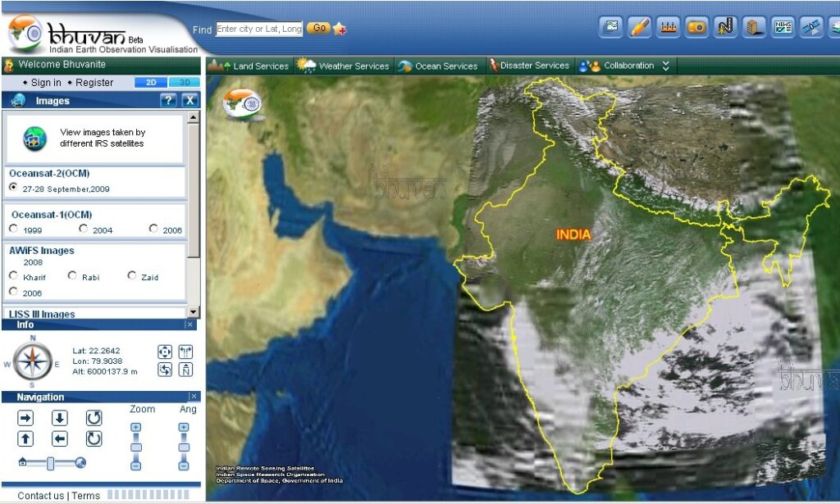Click the pan control icon in Info panel
The width and height of the screenshot is (840, 504).
tap(165, 352)
